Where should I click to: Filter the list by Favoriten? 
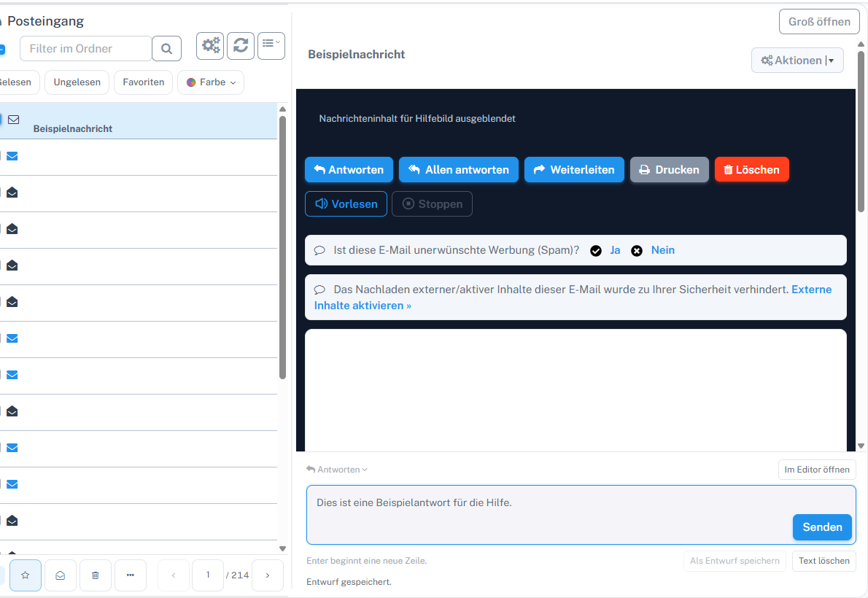[x=144, y=82]
